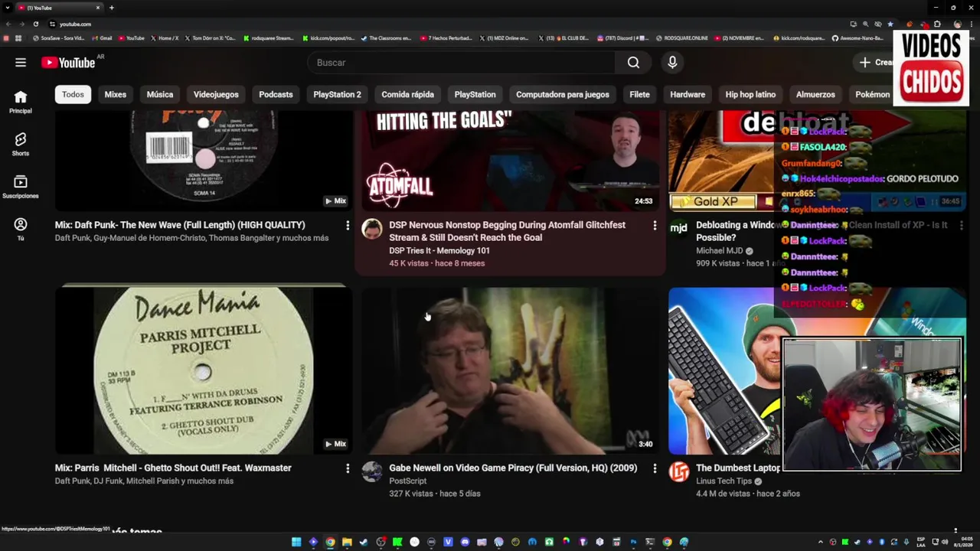Viewport: 980px width, 551px height.
Task: Open the RODSQUARE.ONLINE bookmark
Action: tap(681, 38)
